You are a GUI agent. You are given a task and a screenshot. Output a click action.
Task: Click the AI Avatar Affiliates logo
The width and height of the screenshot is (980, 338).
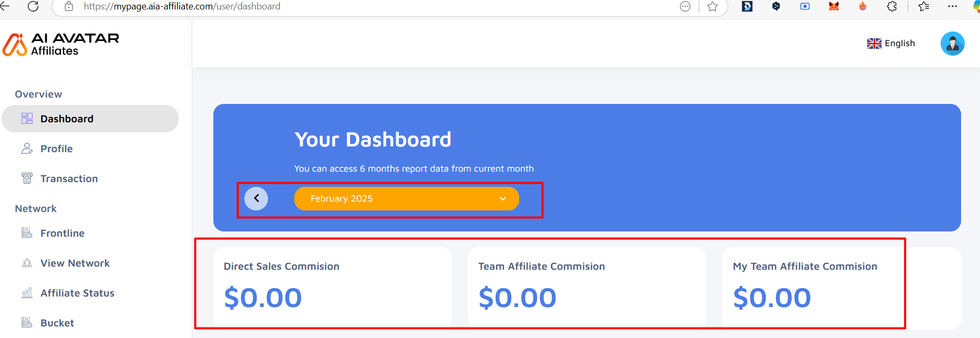pos(61,44)
